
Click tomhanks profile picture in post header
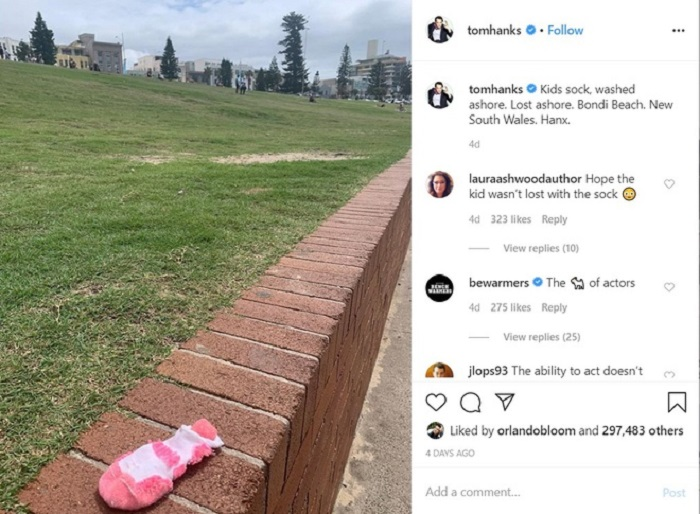click(440, 30)
